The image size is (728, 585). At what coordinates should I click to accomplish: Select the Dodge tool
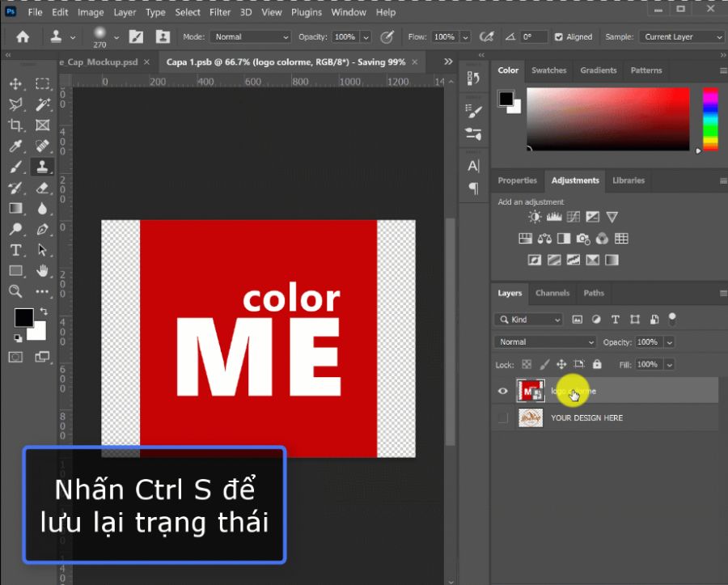click(x=15, y=229)
